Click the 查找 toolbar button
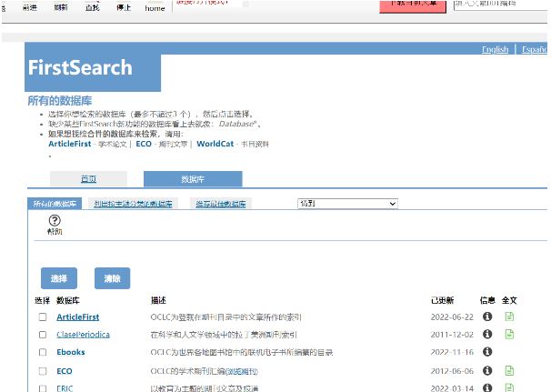Image resolution: width=551 pixels, height=392 pixels. [x=93, y=7]
